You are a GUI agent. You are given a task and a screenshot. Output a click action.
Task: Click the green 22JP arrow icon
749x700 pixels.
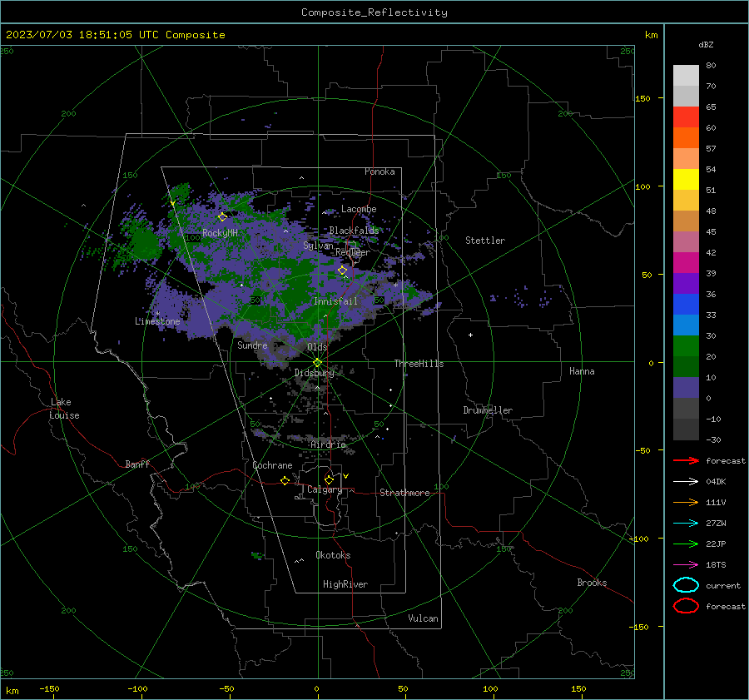686,544
